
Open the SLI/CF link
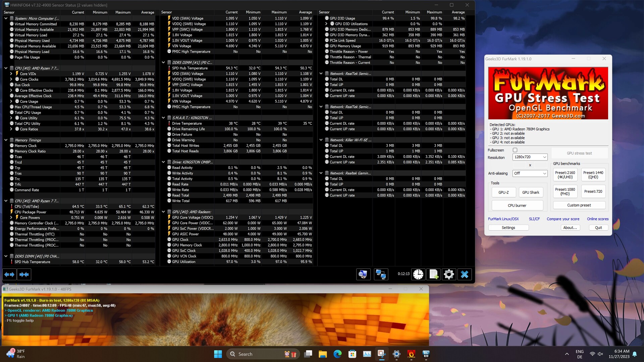coord(534,219)
